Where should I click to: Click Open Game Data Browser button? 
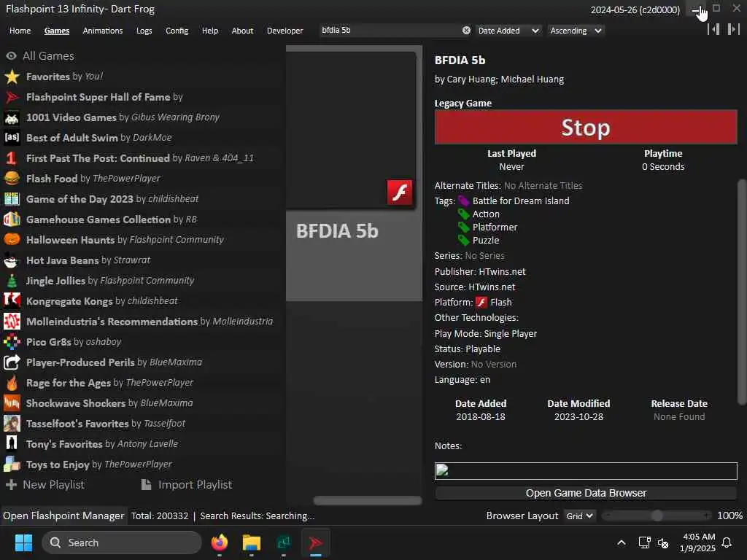(x=586, y=494)
